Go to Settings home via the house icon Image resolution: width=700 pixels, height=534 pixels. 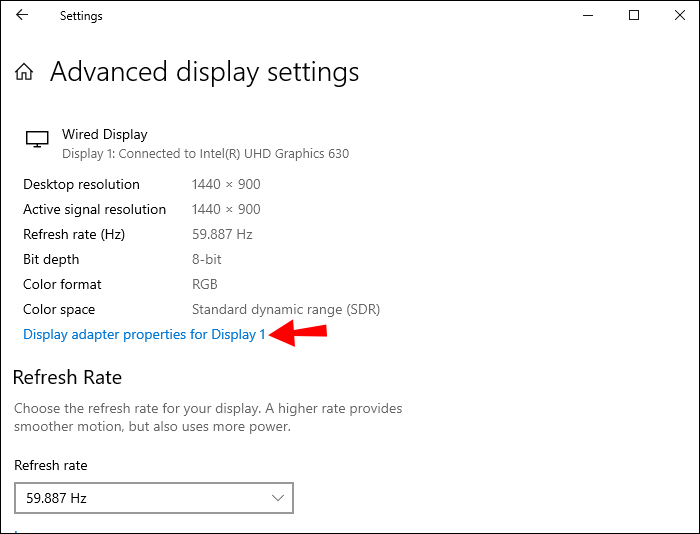tap(24, 72)
